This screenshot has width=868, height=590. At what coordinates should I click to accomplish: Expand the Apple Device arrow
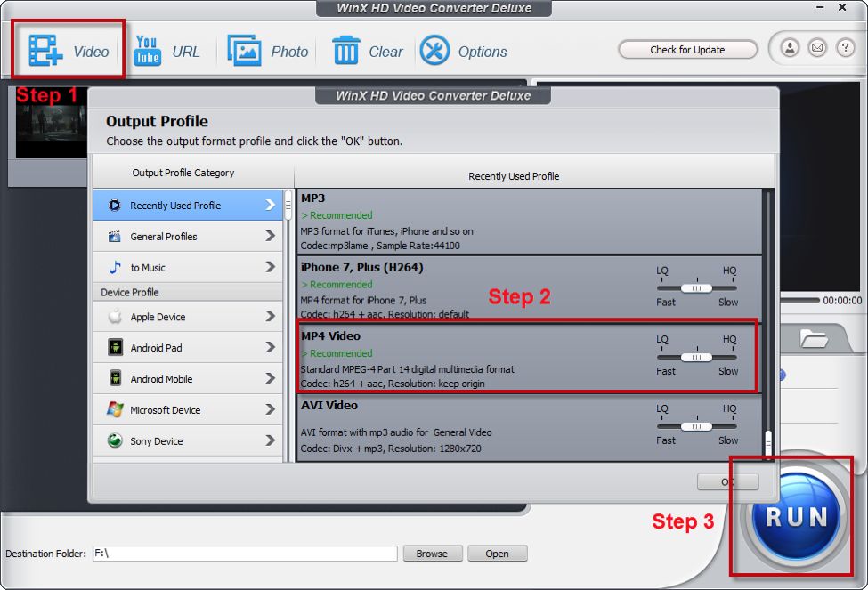pos(270,316)
